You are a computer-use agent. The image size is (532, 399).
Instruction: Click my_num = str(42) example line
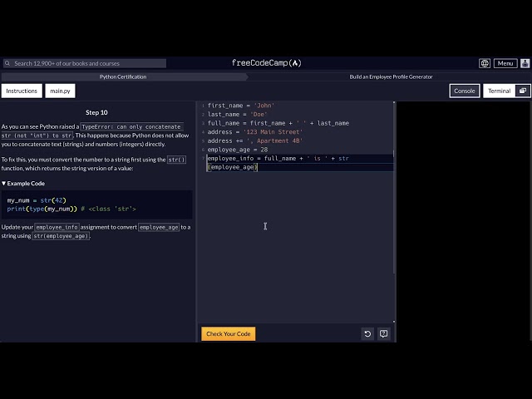(x=37, y=200)
